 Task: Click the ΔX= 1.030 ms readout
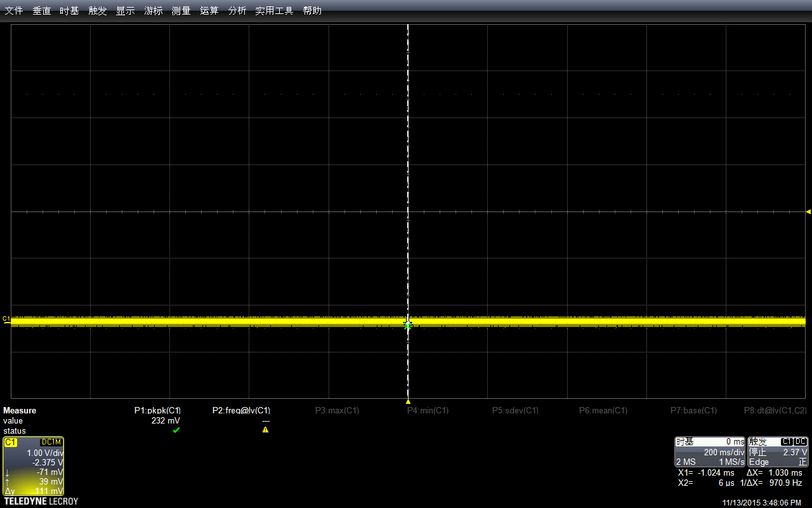(775, 472)
